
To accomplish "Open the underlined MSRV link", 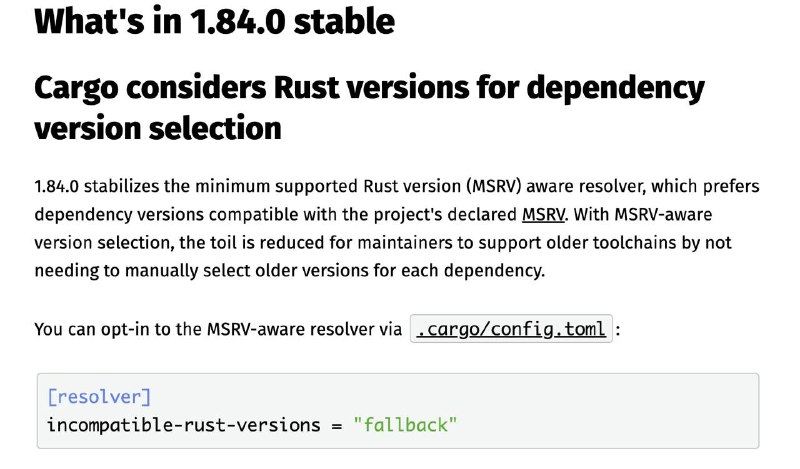I will (543, 214).
